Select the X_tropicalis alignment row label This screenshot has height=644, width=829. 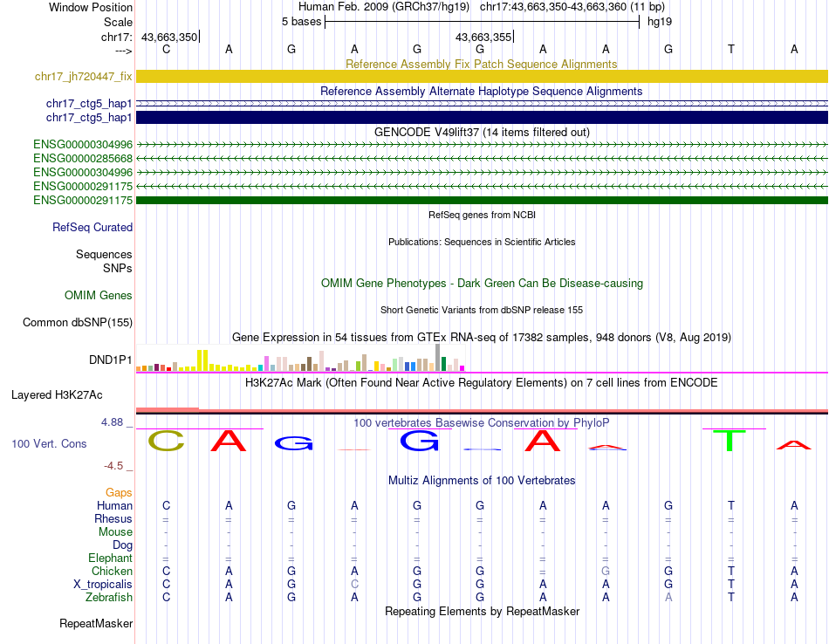[103, 585]
